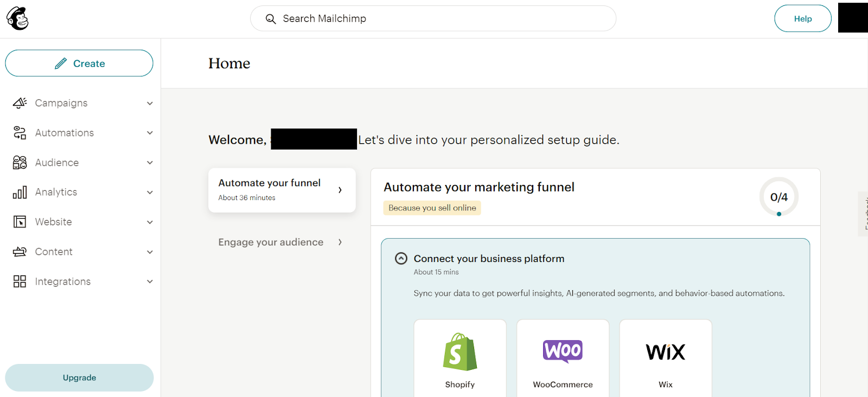Expand the Content menu chevron

coord(150,252)
